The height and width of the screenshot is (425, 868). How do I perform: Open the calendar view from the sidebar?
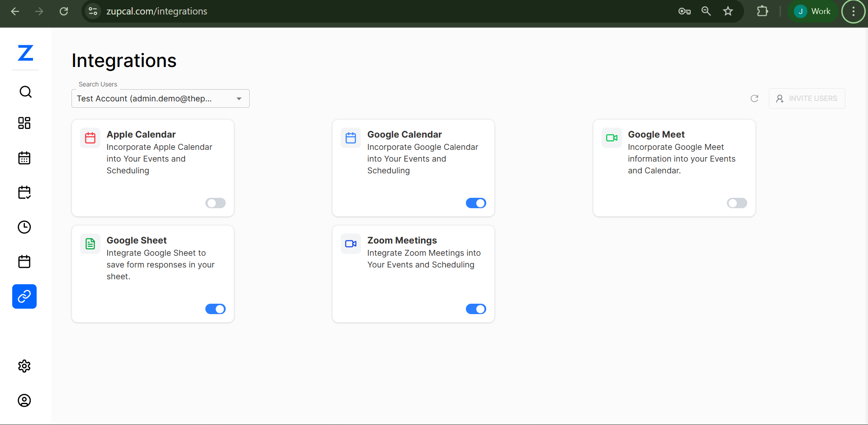pyautogui.click(x=24, y=158)
